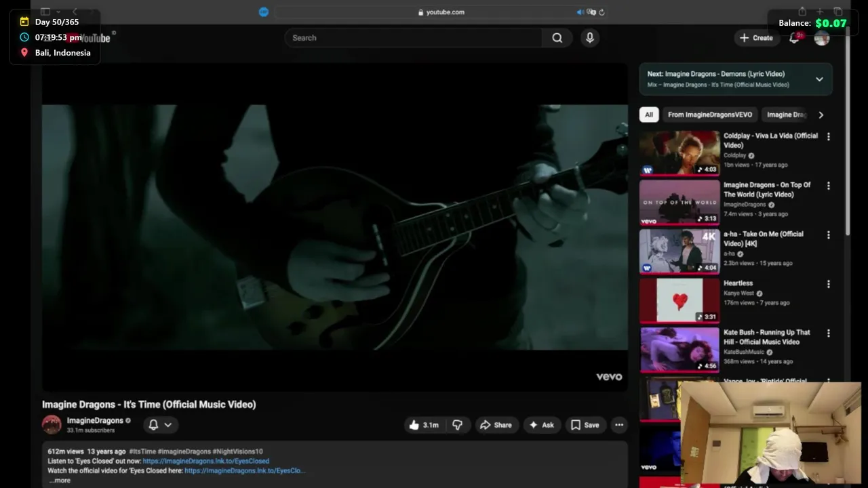Show more filter chips with the right arrow
This screenshot has width=868, height=488.
(x=821, y=115)
